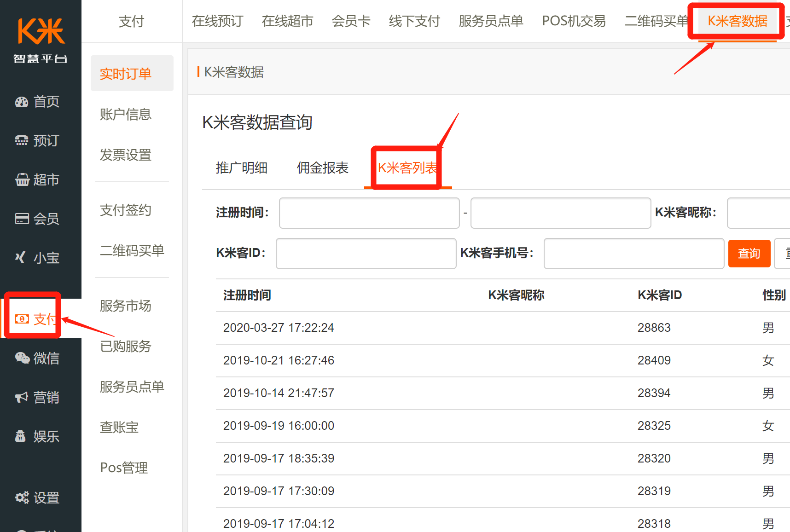
Task: Open 首页 dashboard icon in sidebar
Action: 22,102
